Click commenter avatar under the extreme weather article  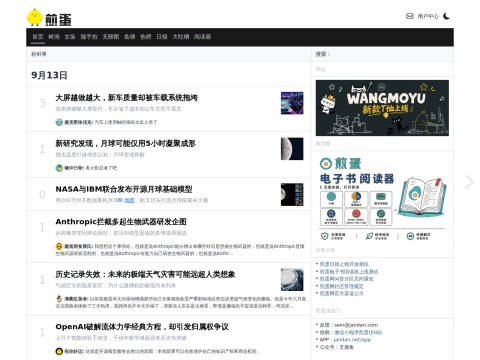(x=59, y=299)
